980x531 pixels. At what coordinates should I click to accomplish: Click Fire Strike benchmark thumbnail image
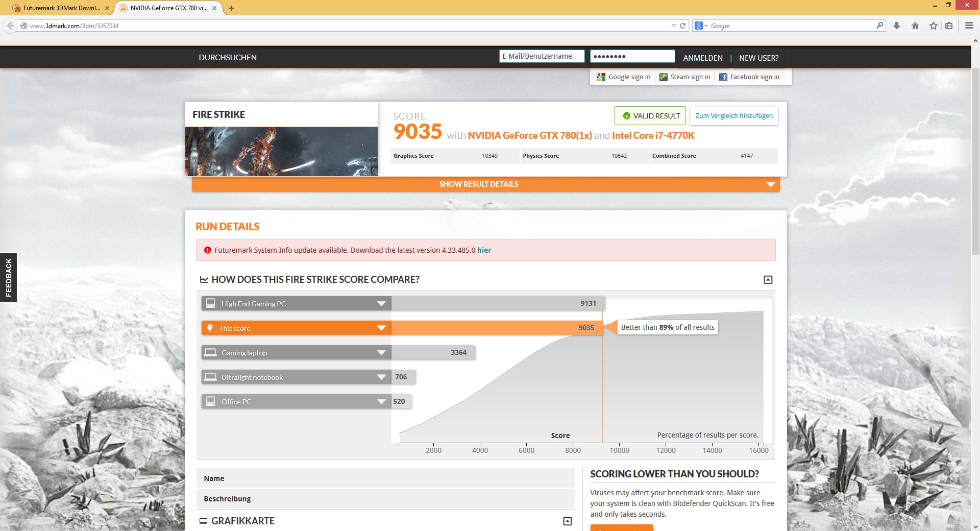point(281,152)
